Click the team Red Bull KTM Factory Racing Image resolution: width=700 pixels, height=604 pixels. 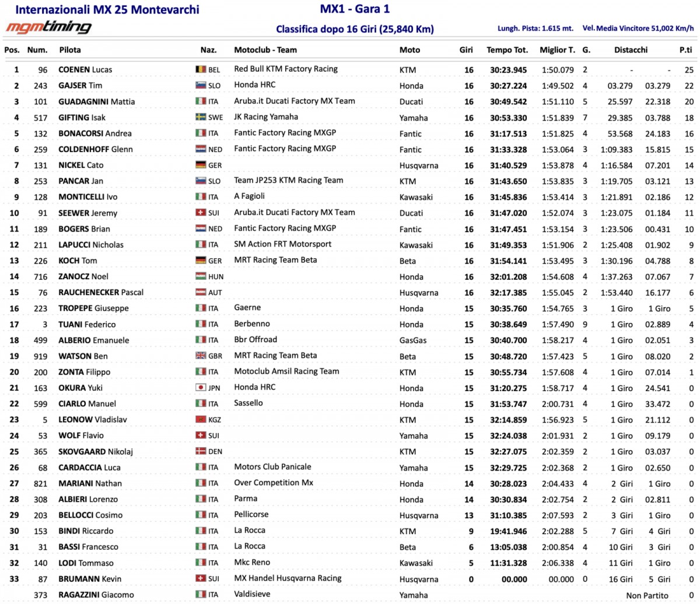(286, 69)
